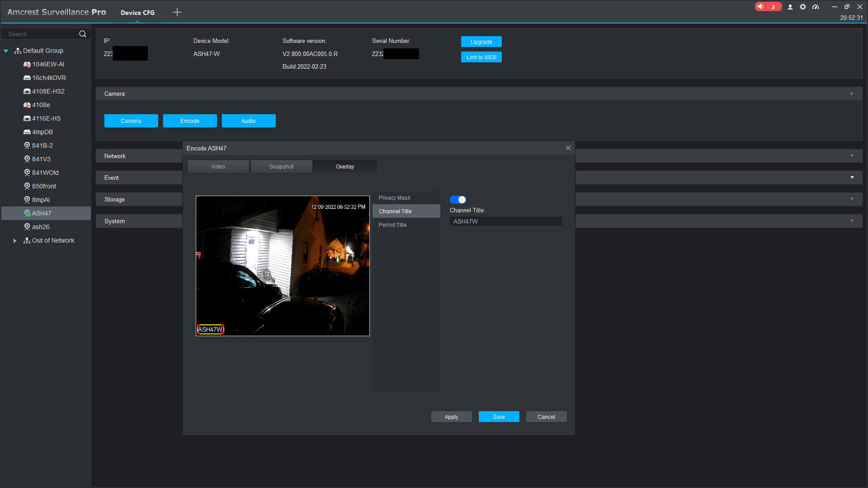This screenshot has height=488, width=868.
Task: Select the Device CFG tab
Action: (137, 13)
